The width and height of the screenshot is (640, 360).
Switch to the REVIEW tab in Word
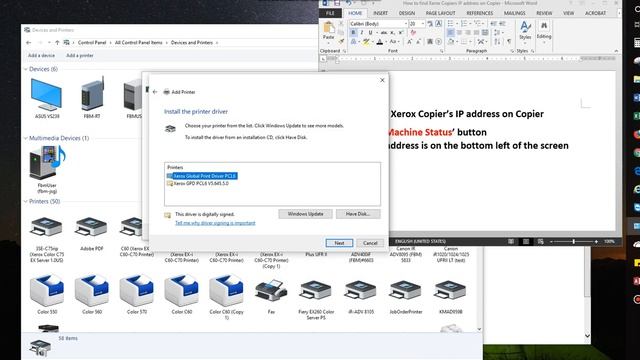(x=544, y=13)
